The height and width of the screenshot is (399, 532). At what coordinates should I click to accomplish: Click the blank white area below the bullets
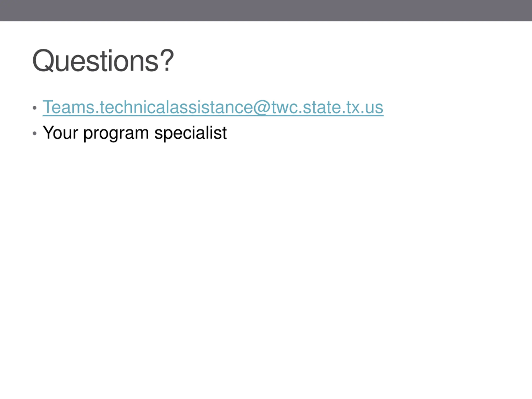click(266, 265)
